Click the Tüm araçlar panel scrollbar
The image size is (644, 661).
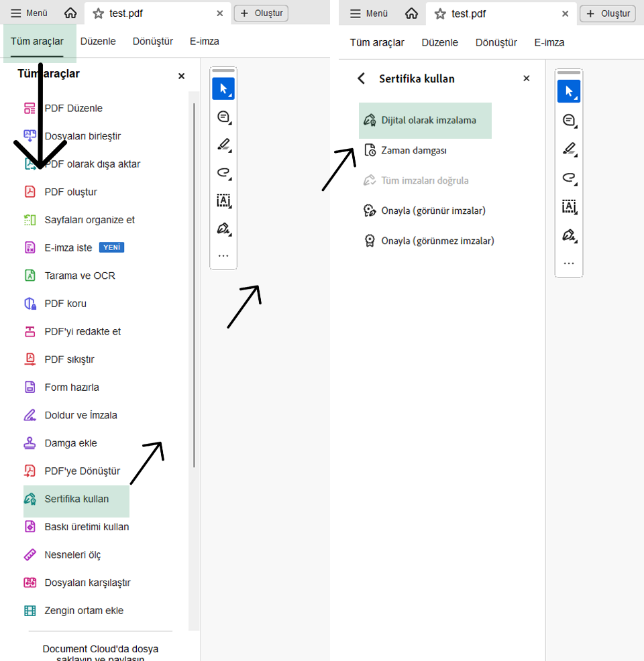pos(194,282)
